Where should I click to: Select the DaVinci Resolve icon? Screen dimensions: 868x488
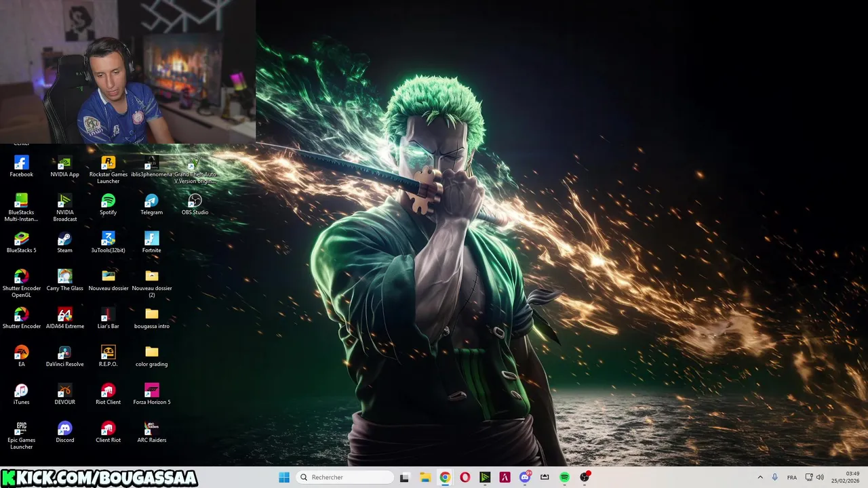[x=64, y=356]
